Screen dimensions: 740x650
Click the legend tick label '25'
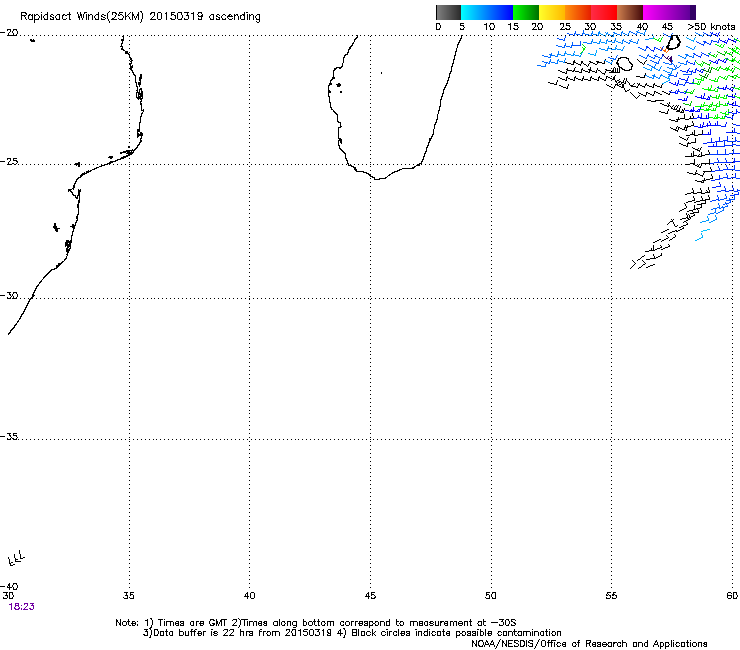(x=565, y=27)
